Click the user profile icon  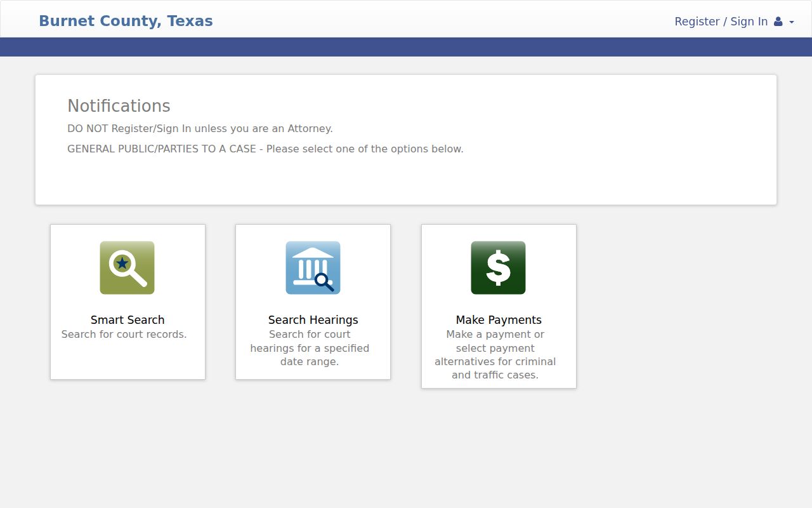coord(778,22)
